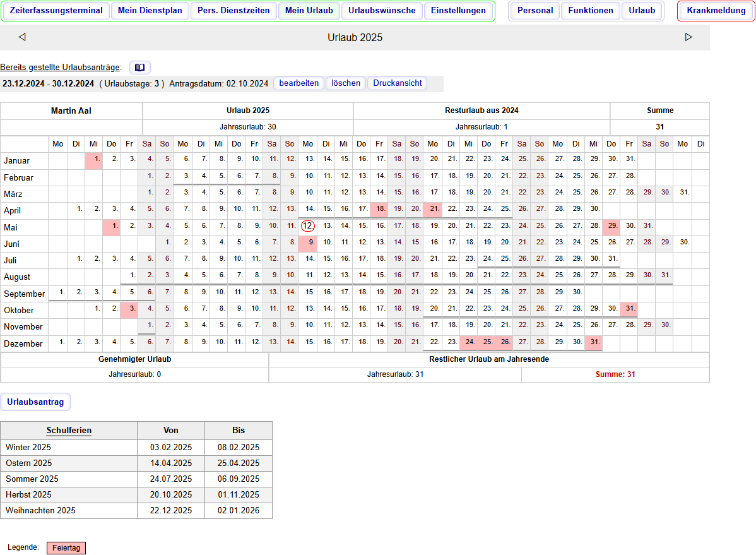
Task: Select the Urlaubswünsche tab
Action: pyautogui.click(x=382, y=11)
